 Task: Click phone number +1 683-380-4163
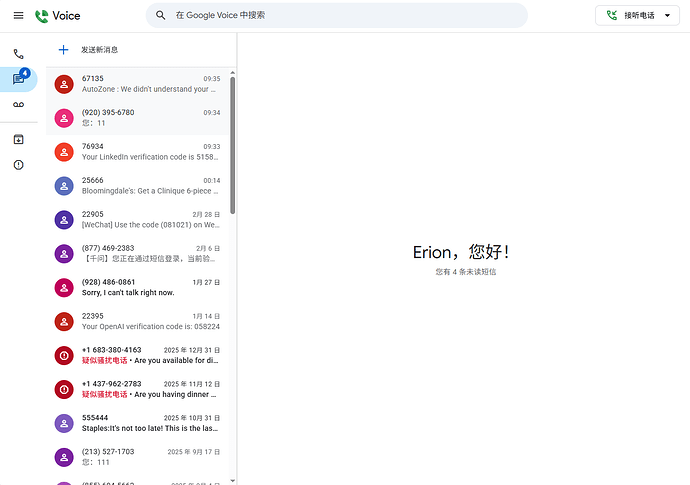pos(111,349)
